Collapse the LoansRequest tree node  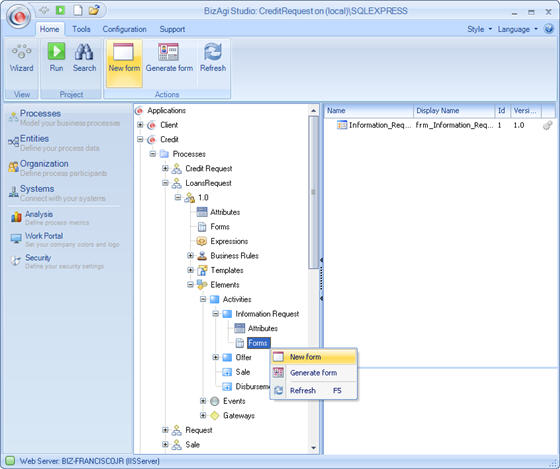pos(165,183)
